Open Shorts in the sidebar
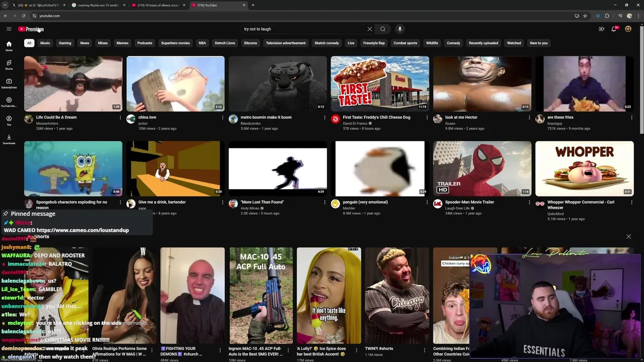This screenshot has height=362, width=644. coord(9,65)
